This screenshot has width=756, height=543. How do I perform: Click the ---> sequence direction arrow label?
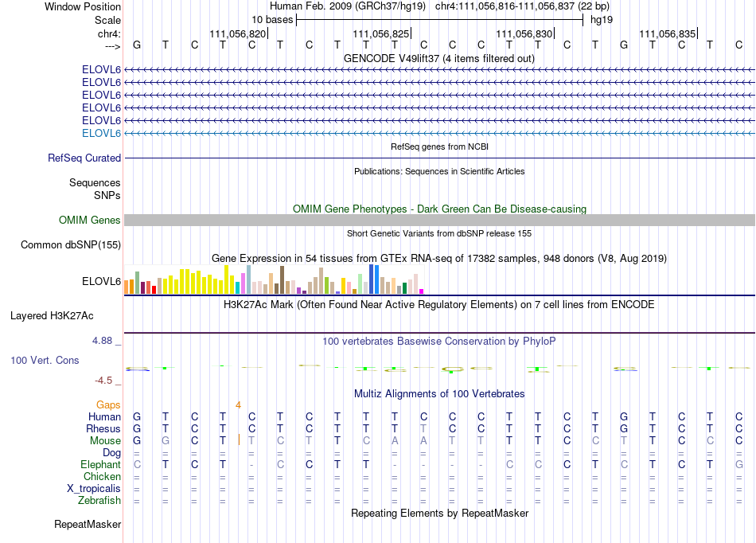(x=112, y=46)
